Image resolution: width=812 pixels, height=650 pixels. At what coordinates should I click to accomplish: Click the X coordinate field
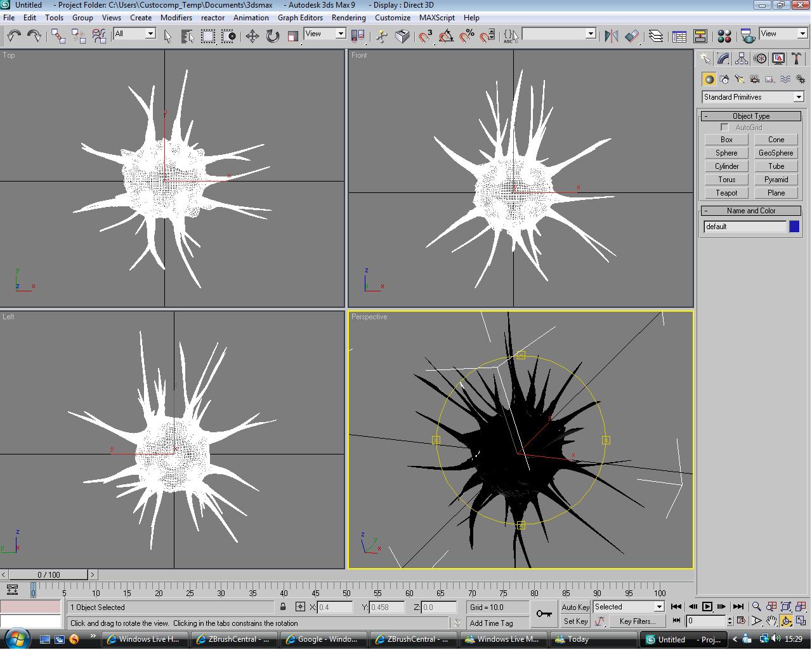(334, 607)
